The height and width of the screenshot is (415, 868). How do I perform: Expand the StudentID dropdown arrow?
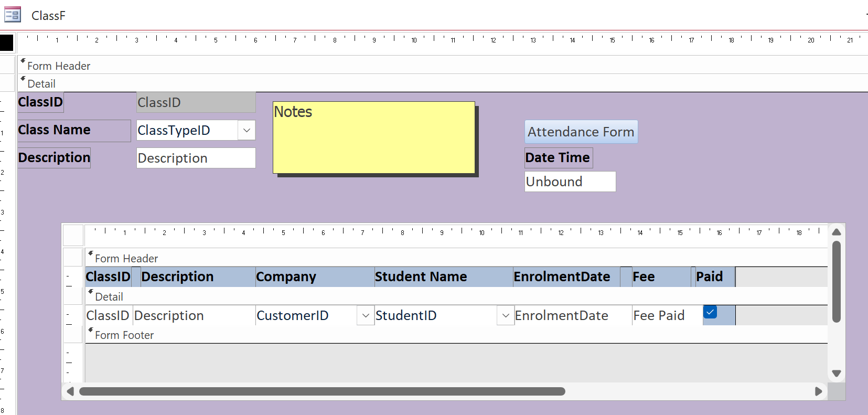point(506,316)
